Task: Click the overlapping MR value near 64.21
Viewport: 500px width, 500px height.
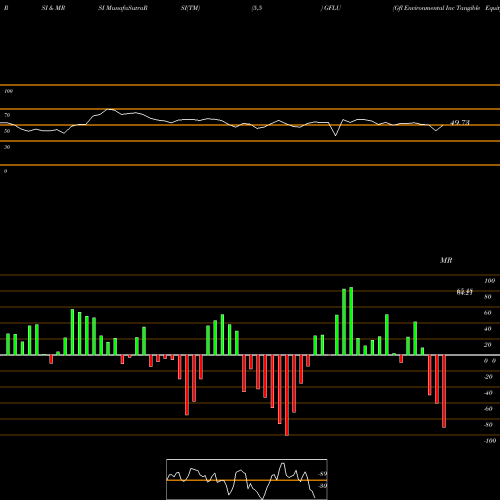Action: [465, 292]
